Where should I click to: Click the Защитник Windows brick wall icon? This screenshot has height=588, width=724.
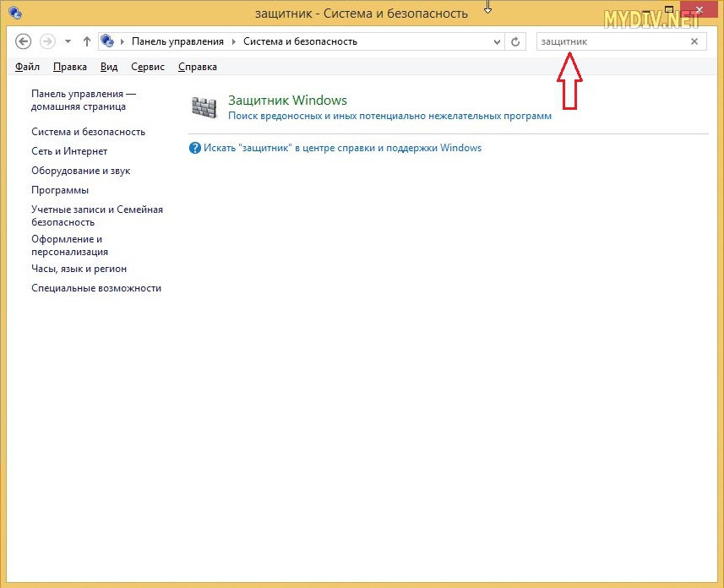point(204,107)
